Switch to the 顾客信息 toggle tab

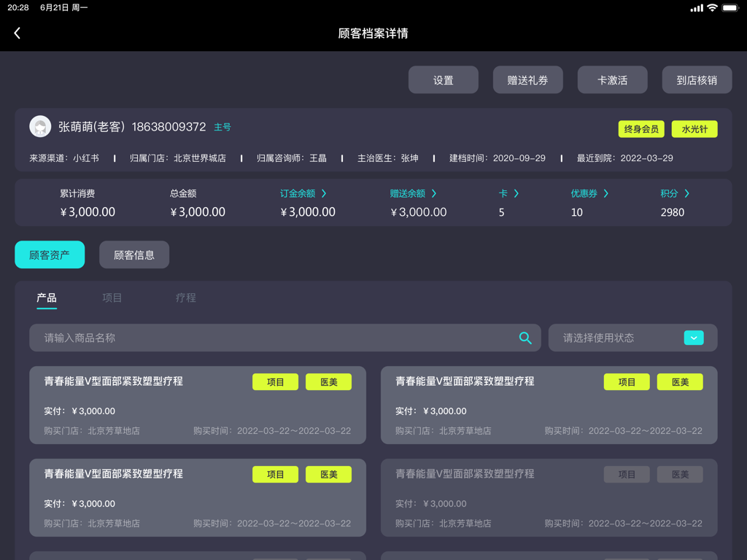134,254
